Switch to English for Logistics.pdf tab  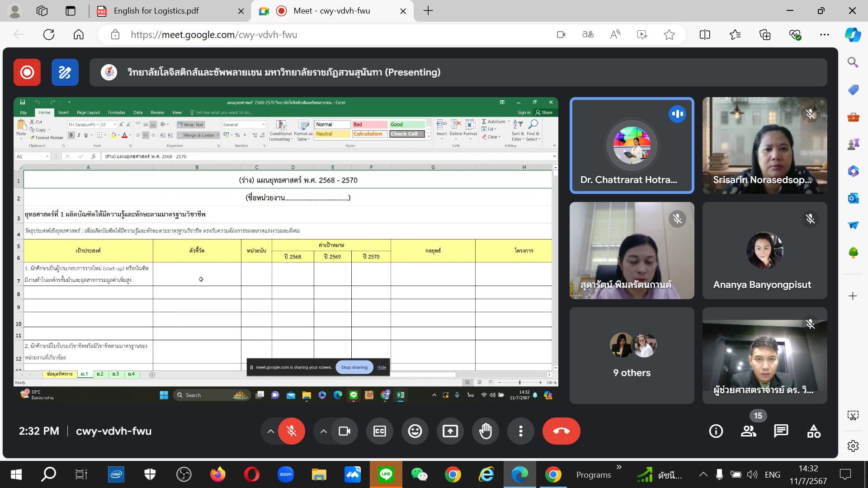click(x=156, y=11)
